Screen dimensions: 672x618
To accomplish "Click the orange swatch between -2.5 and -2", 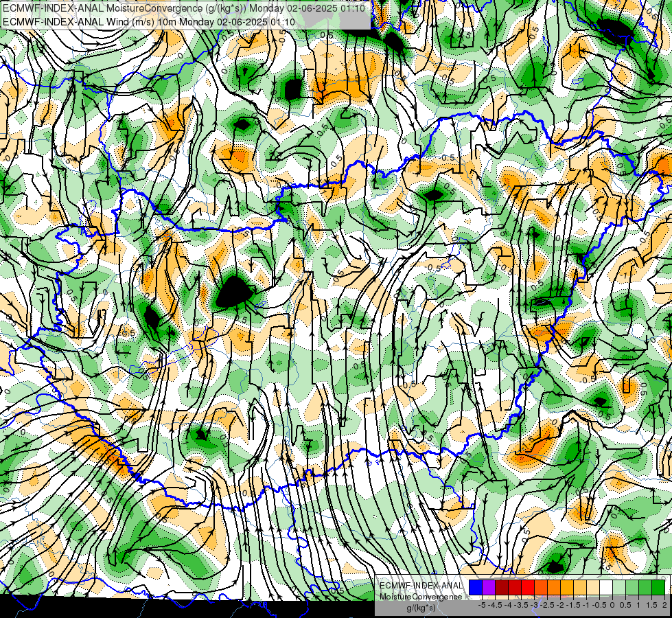I will (x=554, y=587).
